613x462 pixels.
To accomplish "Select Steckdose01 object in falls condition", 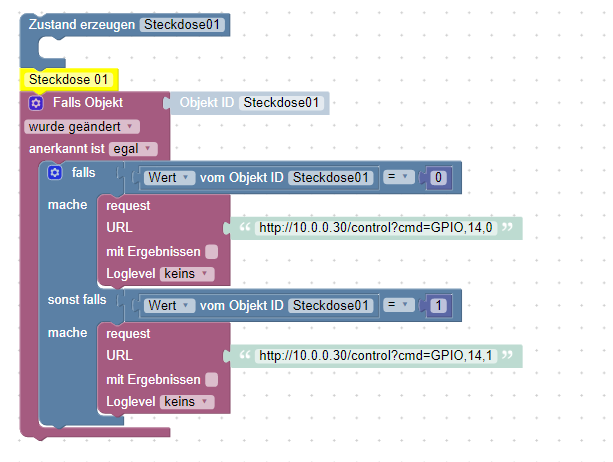I will [x=331, y=177].
